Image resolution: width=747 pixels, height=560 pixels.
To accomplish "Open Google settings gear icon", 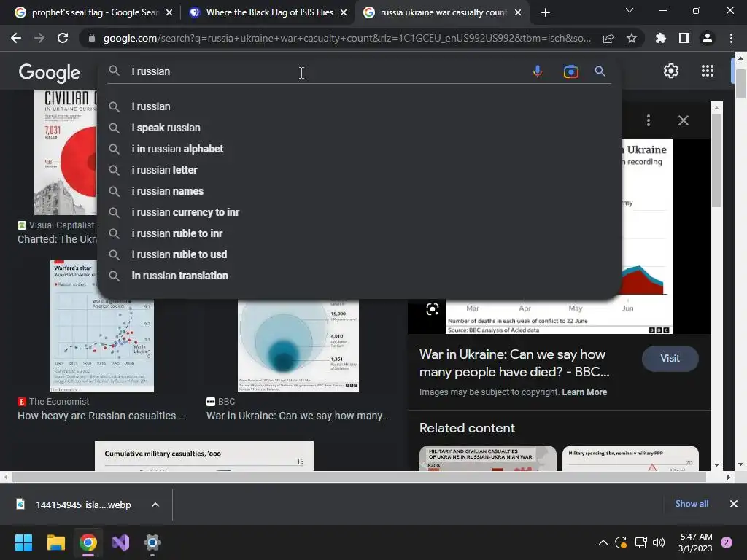I will point(671,71).
